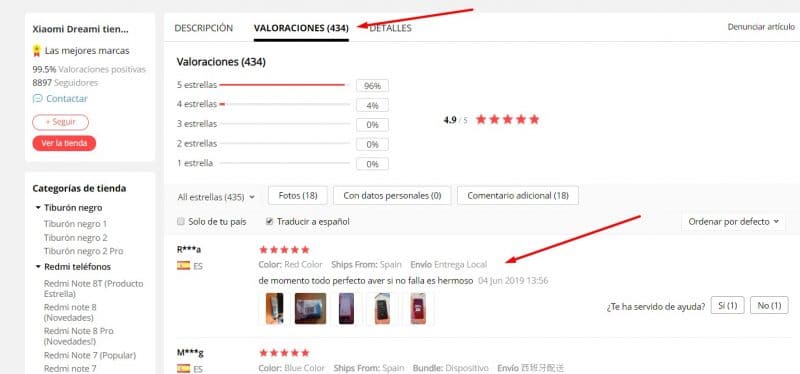
Task: Open the Tiburón negro 2 Pro category
Action: tap(83, 251)
